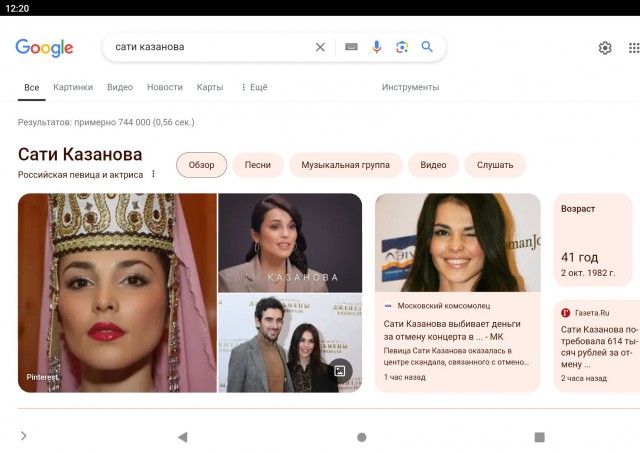The width and height of the screenshot is (640, 453).
Task: Select the 'Слушать' chip
Action: pos(495,165)
